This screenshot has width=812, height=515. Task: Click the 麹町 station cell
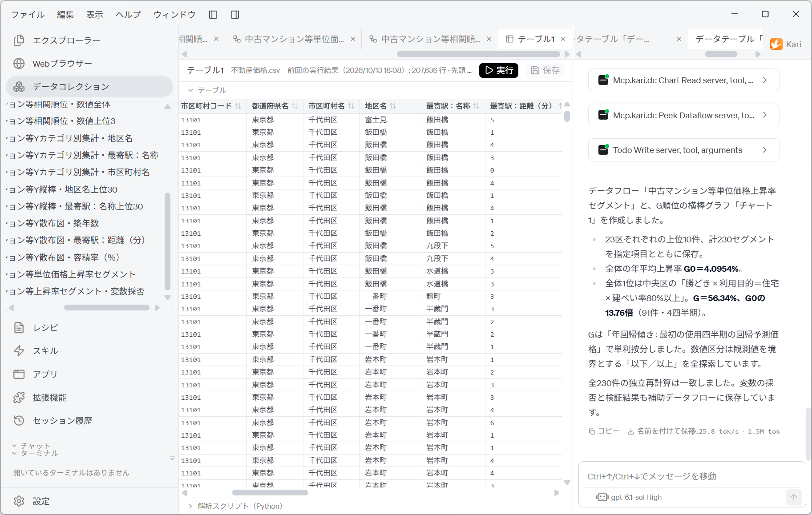(x=453, y=297)
